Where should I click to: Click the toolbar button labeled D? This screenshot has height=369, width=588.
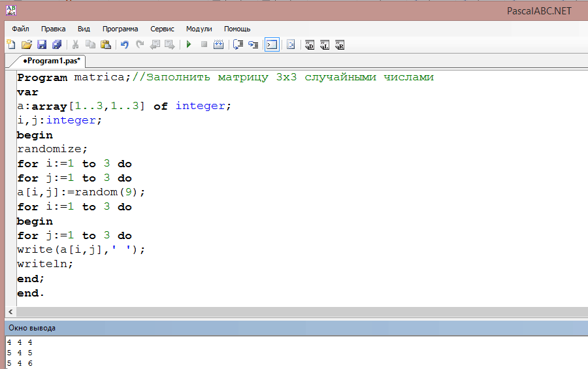[310, 45]
